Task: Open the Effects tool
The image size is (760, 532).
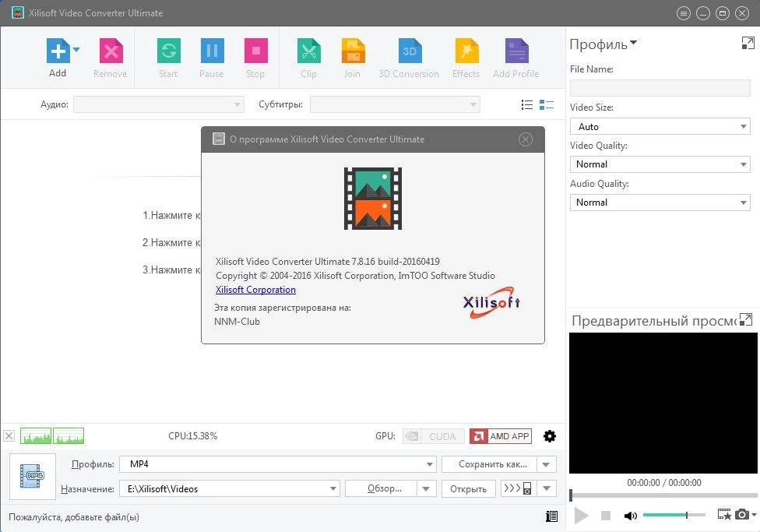Action: pyautogui.click(x=466, y=51)
